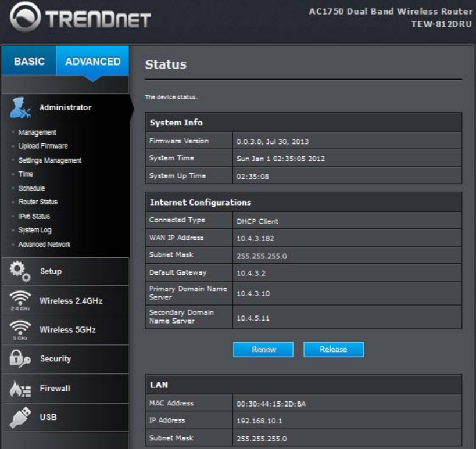Click the System Info table header

[x=303, y=123]
